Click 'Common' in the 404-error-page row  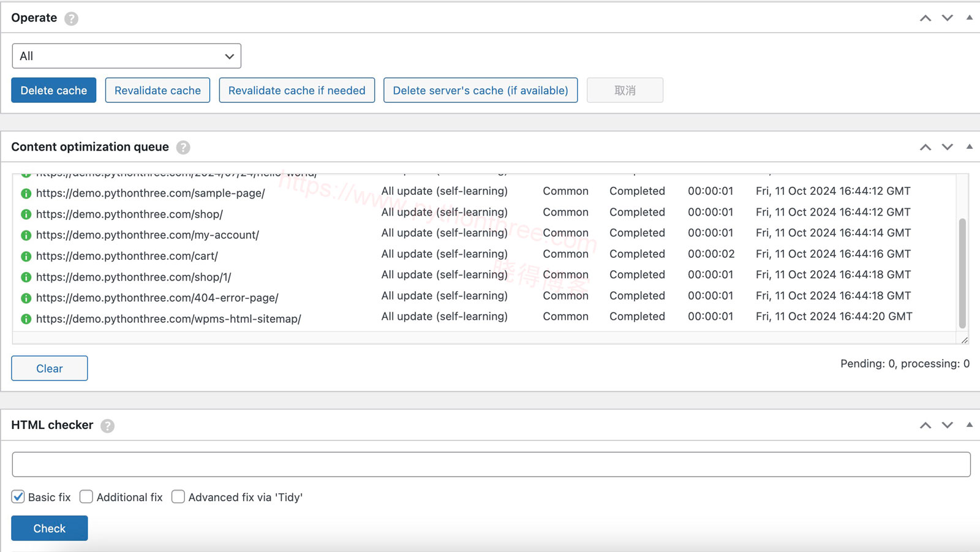[x=566, y=295]
